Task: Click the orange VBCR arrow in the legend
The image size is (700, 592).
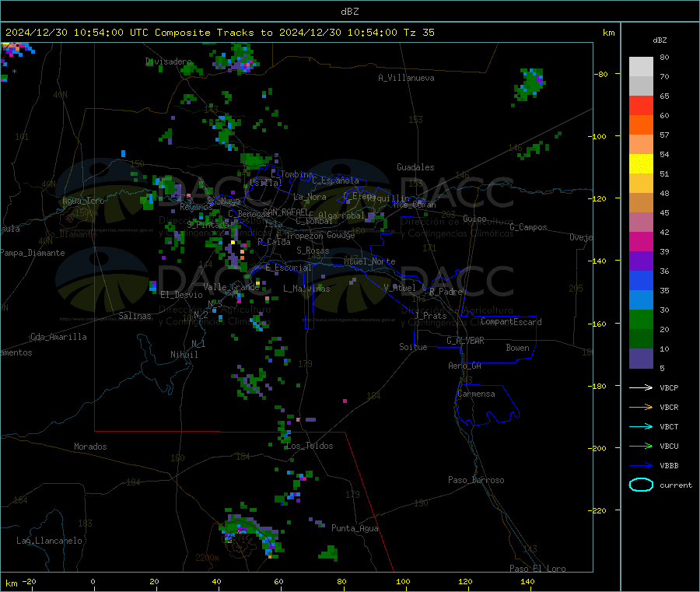Action: (x=641, y=407)
